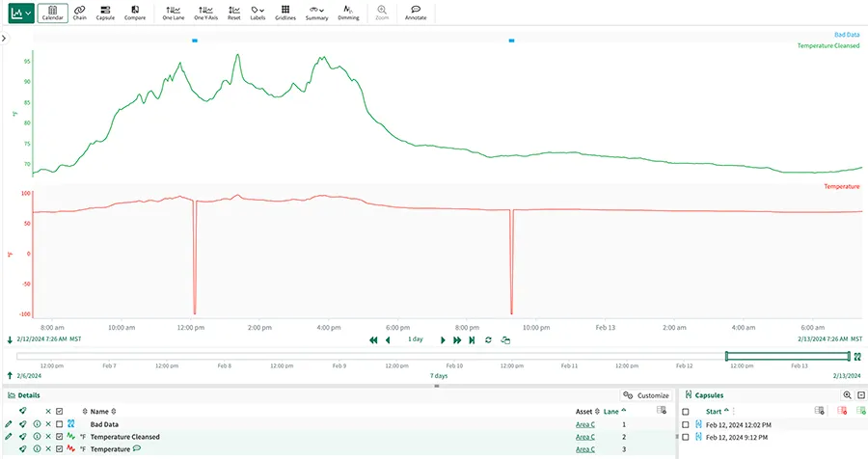Toggle select-all checkbox in Capsules header
868x459 pixels.
[x=686, y=412]
